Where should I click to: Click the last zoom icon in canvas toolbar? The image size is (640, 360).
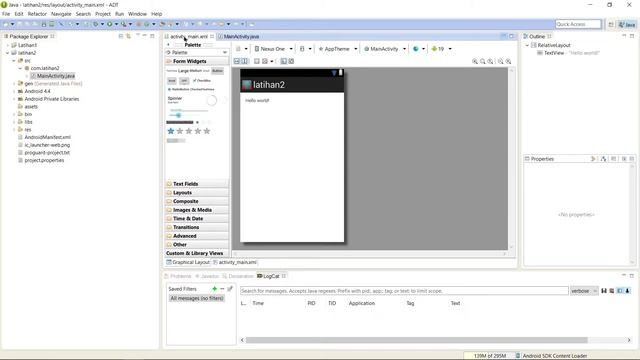point(508,61)
